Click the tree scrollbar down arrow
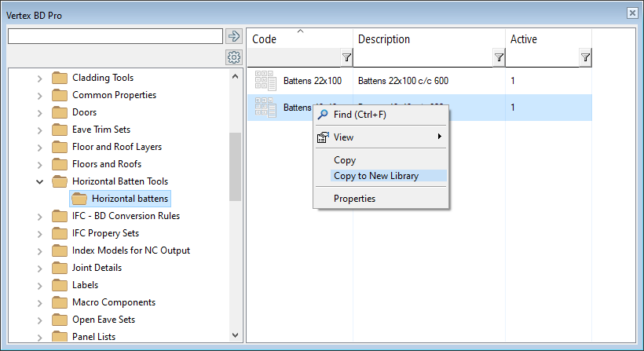644x351 pixels. [x=235, y=335]
